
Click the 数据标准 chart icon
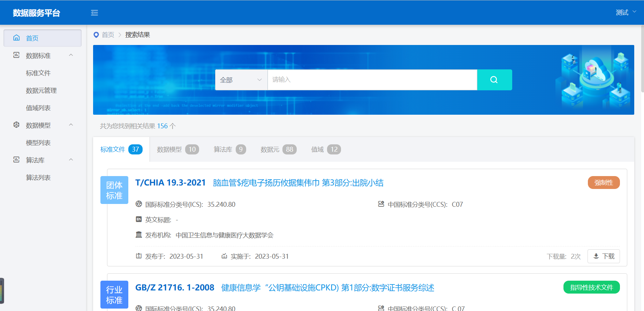point(16,55)
